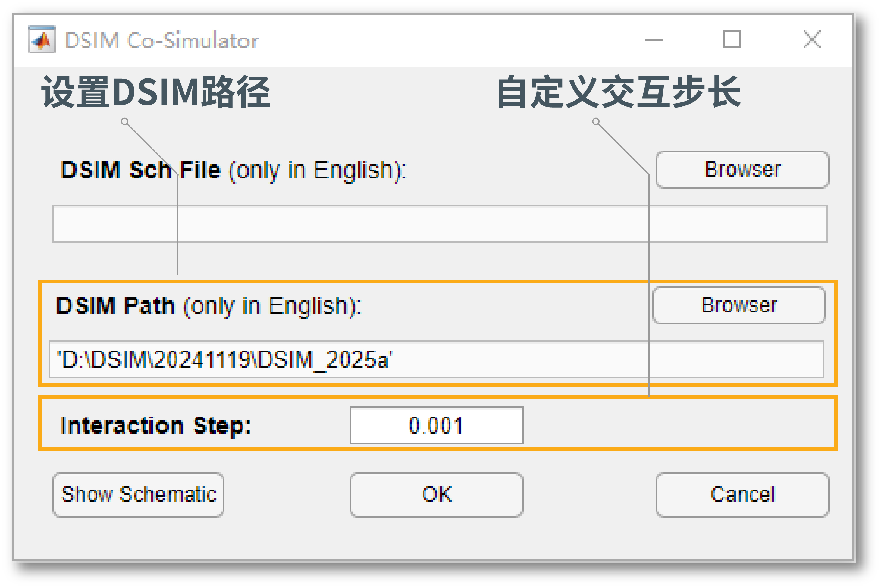The width and height of the screenshot is (881, 588).
Task: Click the DSIM Path label text
Action: tap(208, 306)
